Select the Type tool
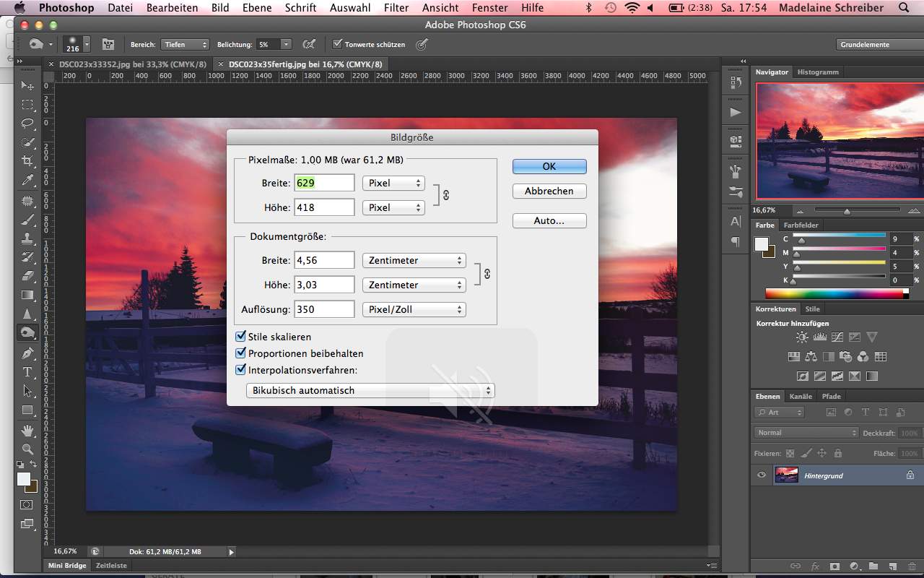Image resolution: width=924 pixels, height=578 pixels. coord(27,372)
